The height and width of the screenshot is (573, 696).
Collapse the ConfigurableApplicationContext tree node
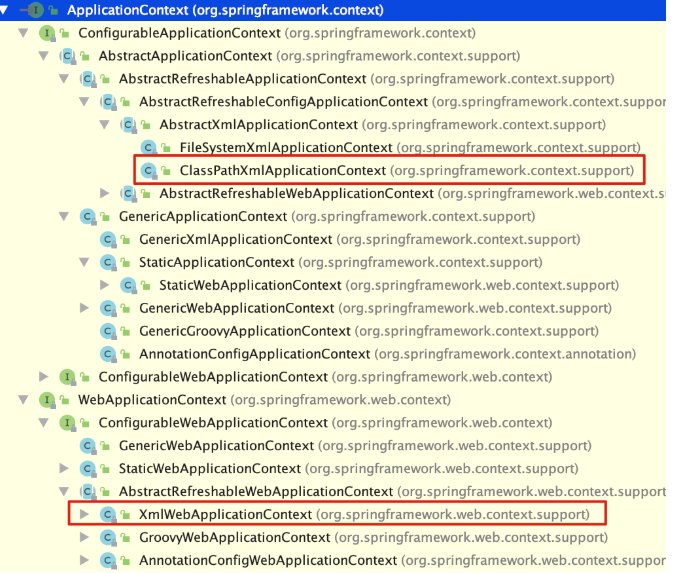tap(23, 32)
